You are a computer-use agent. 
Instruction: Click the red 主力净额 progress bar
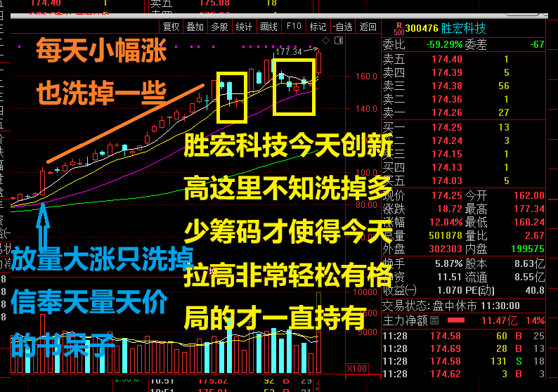click(456, 320)
